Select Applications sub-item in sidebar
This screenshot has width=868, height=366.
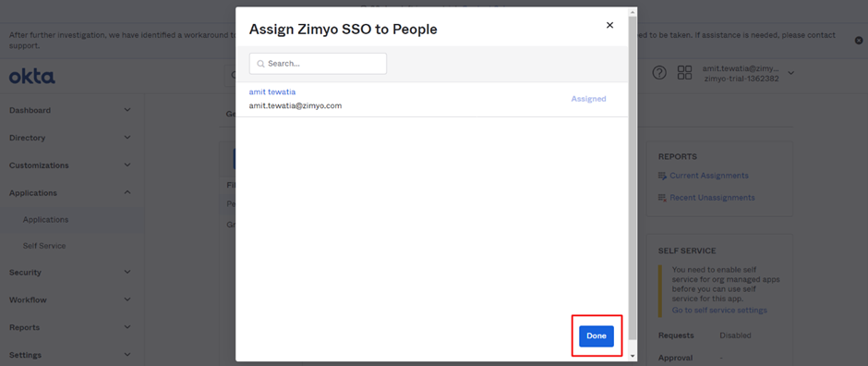[45, 220]
